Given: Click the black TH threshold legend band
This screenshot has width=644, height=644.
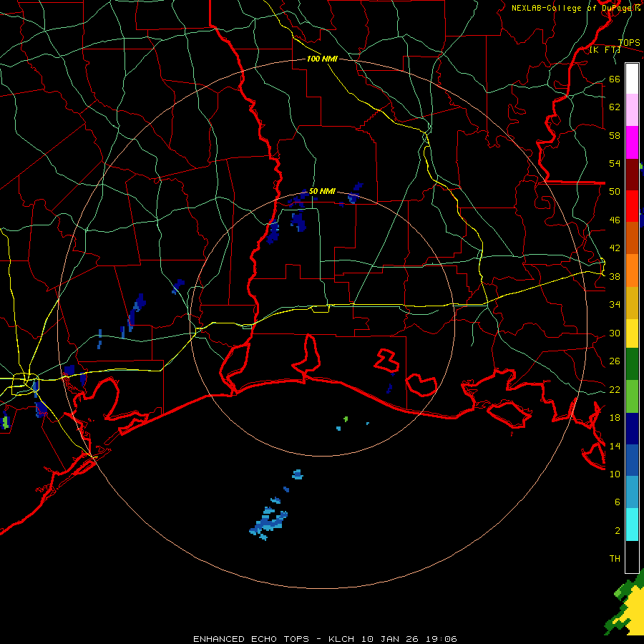Looking at the screenshot, I should (632, 557).
